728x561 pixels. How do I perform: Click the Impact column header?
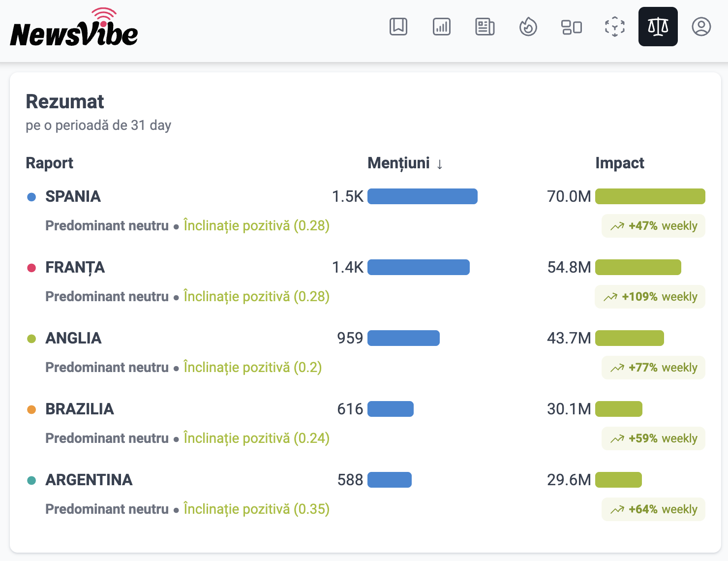click(620, 163)
